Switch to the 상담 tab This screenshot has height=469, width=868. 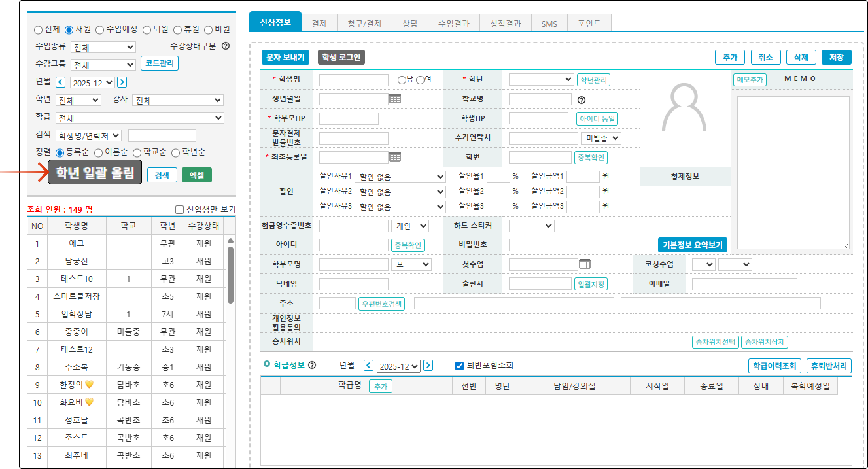coord(410,24)
